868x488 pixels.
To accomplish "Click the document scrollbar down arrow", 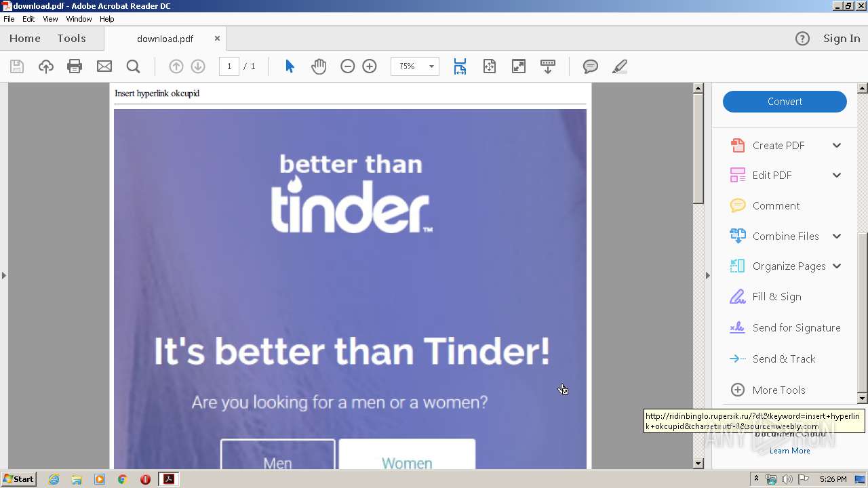I will [x=698, y=464].
